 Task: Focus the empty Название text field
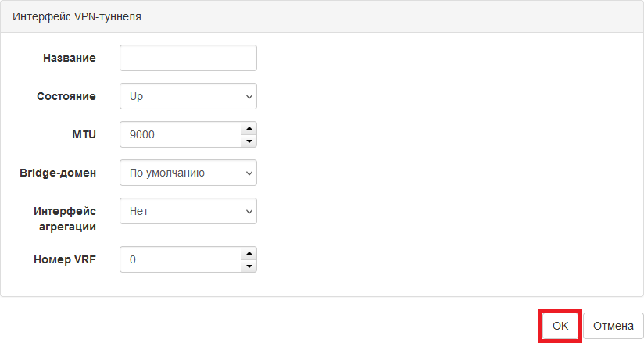point(188,58)
